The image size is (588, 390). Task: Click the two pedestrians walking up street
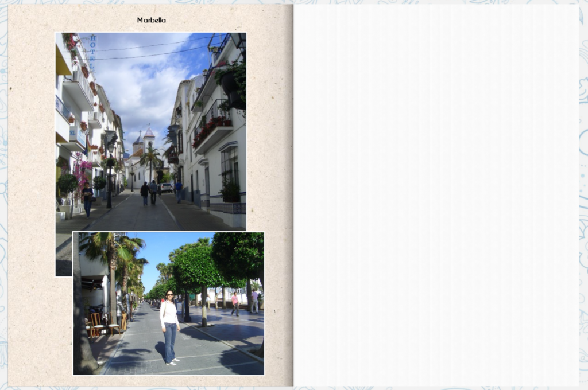coord(149,193)
